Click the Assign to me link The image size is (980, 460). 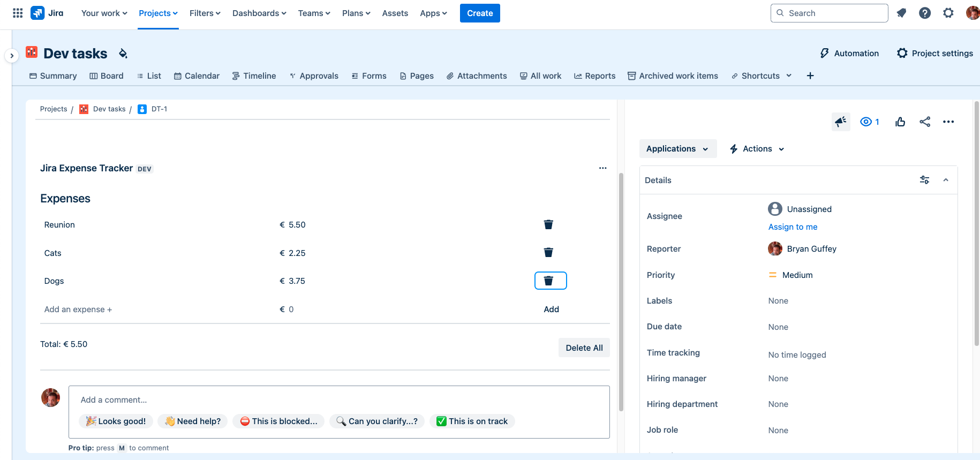point(793,227)
